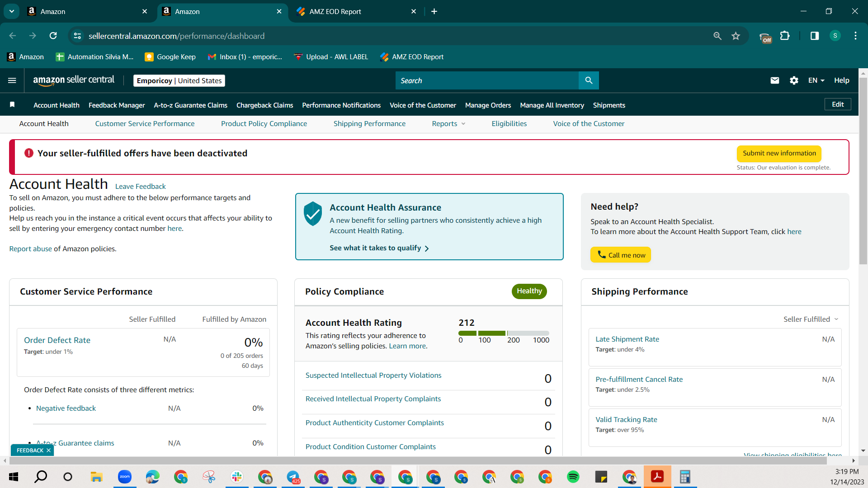The width and height of the screenshot is (868, 488).
Task: Open the Eligibilities sub-tab
Action: coord(509,124)
